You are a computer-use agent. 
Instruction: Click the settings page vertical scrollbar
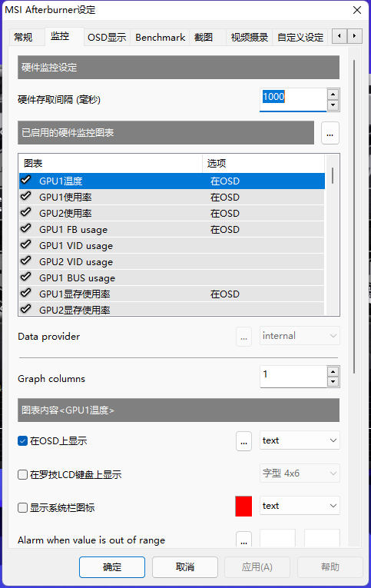[x=354, y=217]
